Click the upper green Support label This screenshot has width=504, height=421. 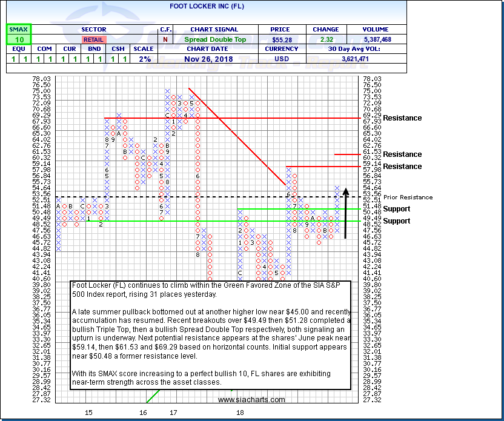(x=396, y=209)
